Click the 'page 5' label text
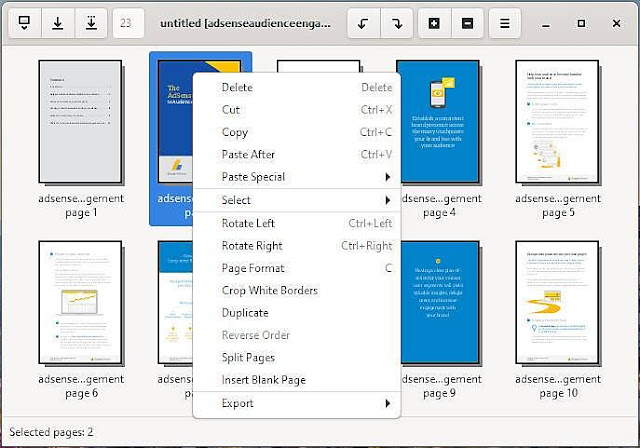640x448 pixels. [x=558, y=213]
